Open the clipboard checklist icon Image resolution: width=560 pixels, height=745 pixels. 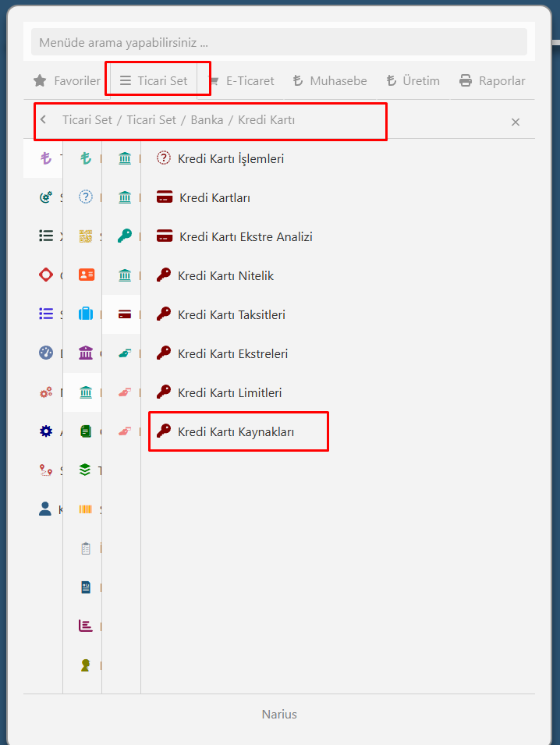pyautogui.click(x=86, y=548)
